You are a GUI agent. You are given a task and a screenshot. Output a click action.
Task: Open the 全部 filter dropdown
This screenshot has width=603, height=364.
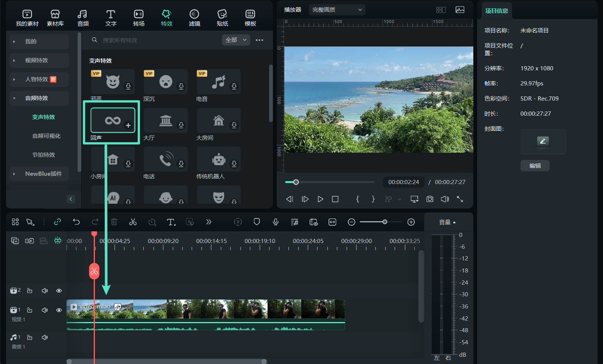(x=236, y=40)
